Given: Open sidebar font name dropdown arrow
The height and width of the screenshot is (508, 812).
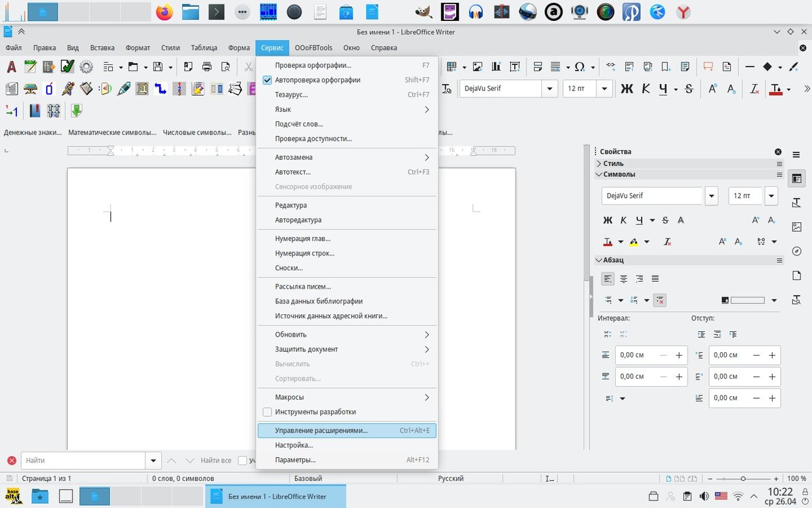Looking at the screenshot, I should (711, 196).
